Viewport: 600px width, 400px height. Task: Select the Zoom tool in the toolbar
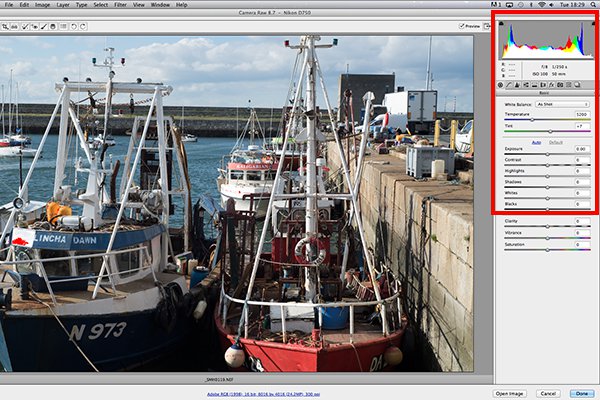(x=6, y=25)
